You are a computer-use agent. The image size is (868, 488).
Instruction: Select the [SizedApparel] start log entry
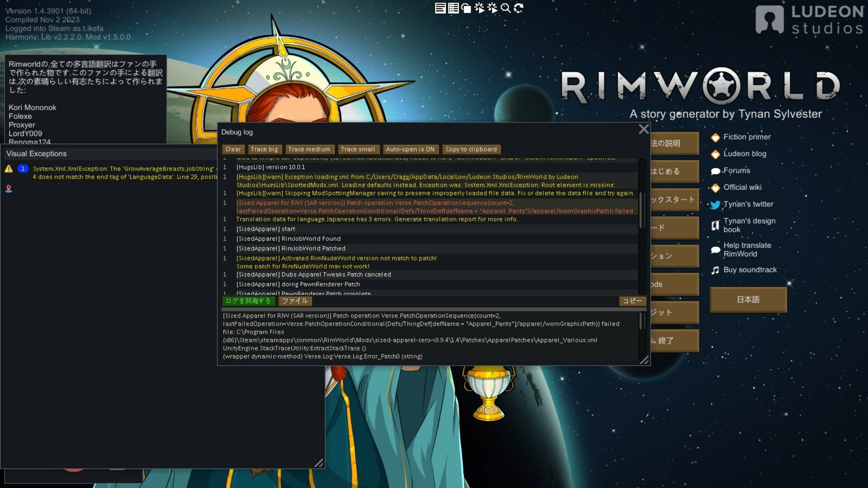tap(430, 229)
